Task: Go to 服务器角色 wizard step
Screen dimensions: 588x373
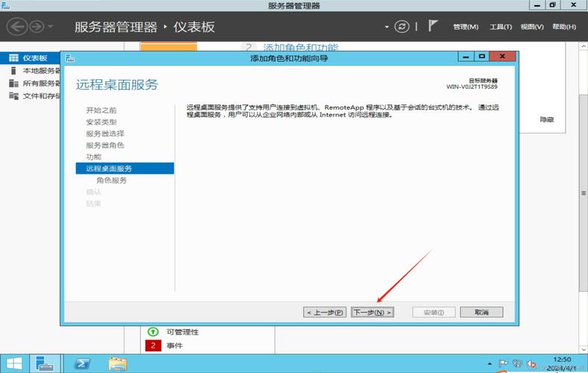Action: [x=105, y=145]
